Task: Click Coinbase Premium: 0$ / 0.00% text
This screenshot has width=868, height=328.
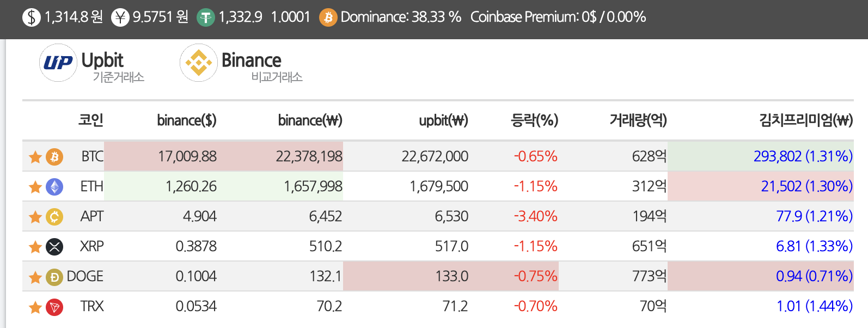Action: click(558, 17)
